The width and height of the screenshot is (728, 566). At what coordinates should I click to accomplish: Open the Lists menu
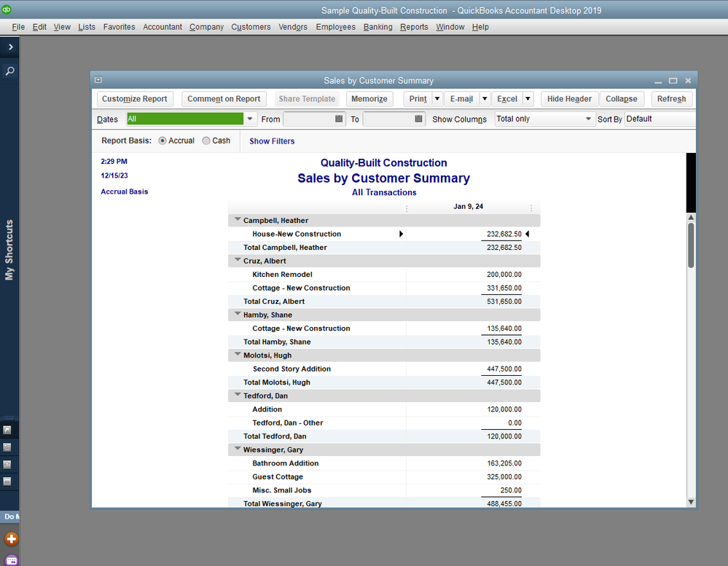(x=87, y=27)
